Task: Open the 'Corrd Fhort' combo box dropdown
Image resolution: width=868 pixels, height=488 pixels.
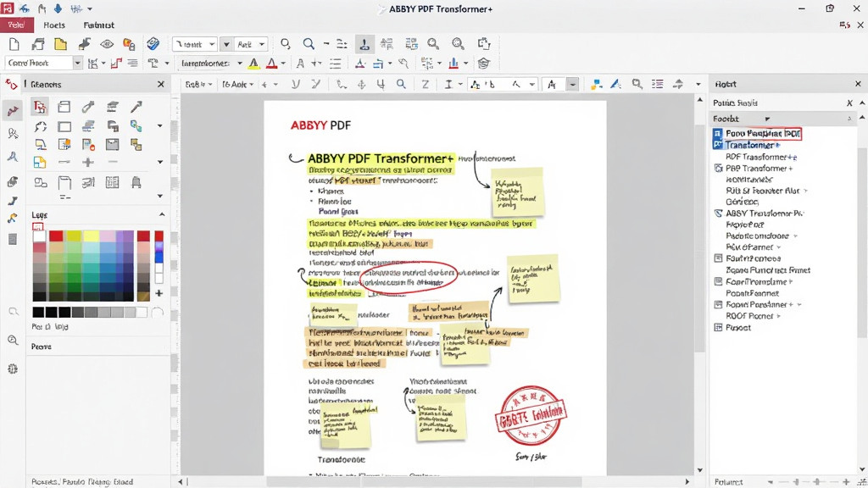Action: click(x=77, y=63)
